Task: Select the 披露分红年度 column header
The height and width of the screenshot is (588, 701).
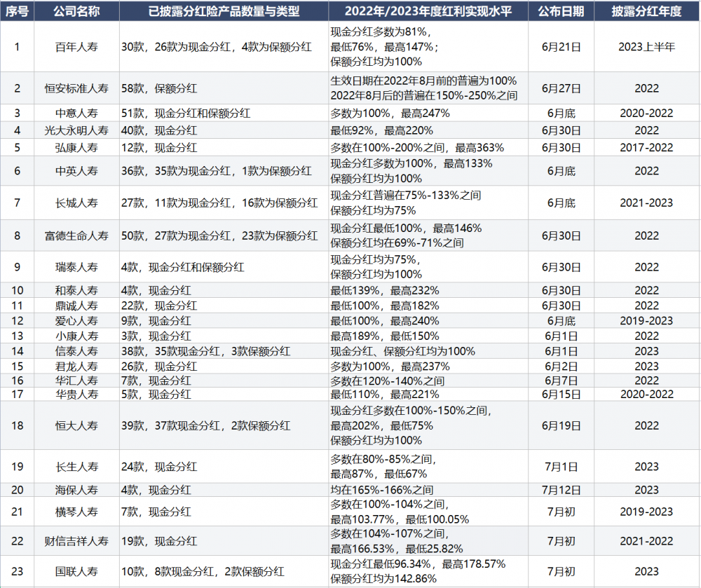Action: [646, 11]
